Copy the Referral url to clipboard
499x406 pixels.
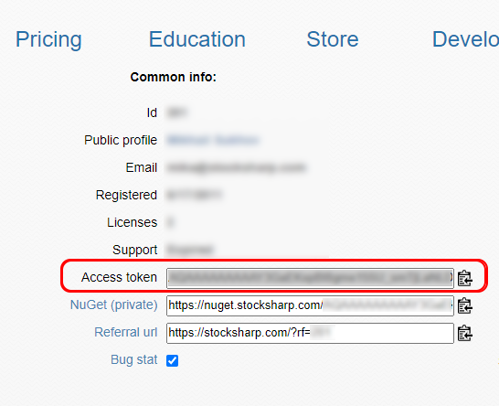click(x=465, y=333)
